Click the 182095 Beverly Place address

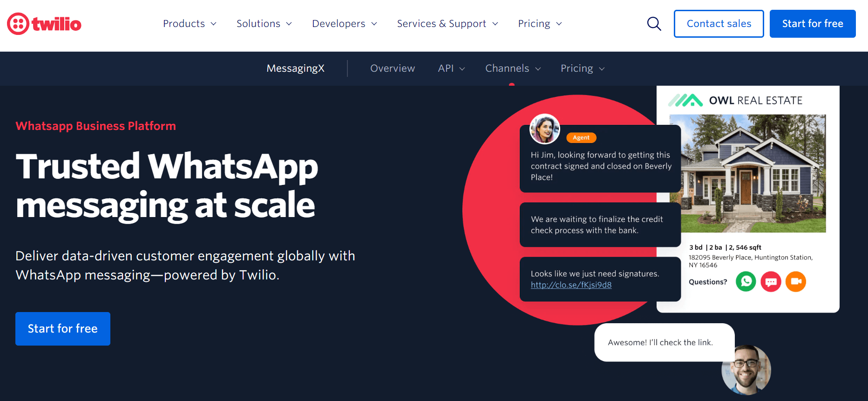pyautogui.click(x=751, y=261)
